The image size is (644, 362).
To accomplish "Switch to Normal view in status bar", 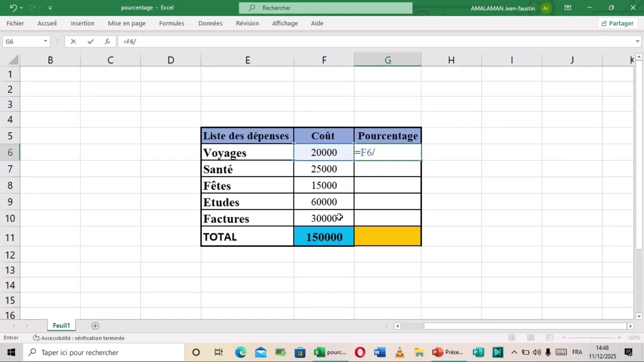I will pos(512,338).
